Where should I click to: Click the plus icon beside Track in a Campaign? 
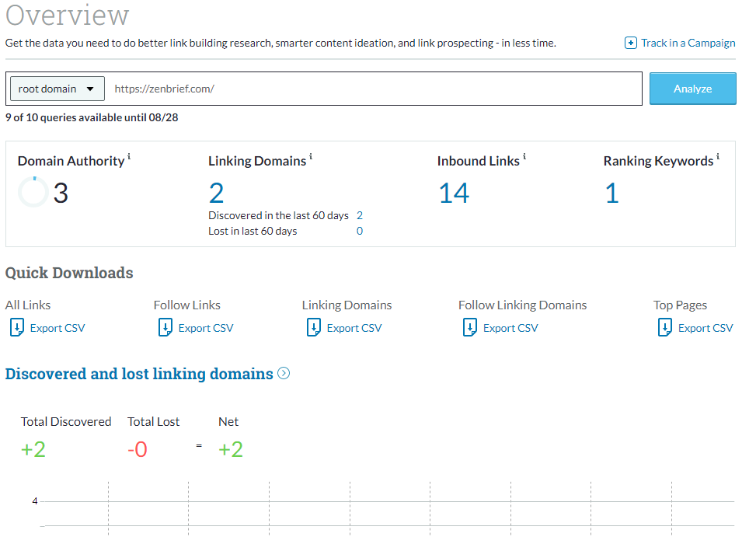coord(630,43)
